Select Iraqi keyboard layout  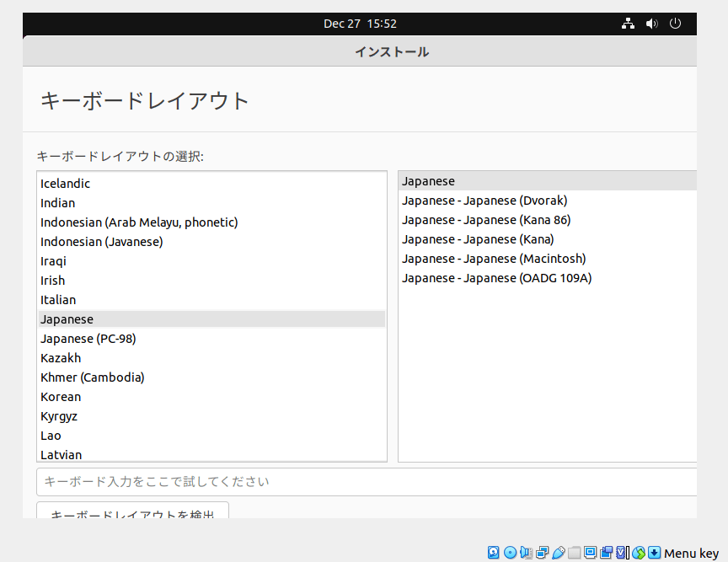211,261
